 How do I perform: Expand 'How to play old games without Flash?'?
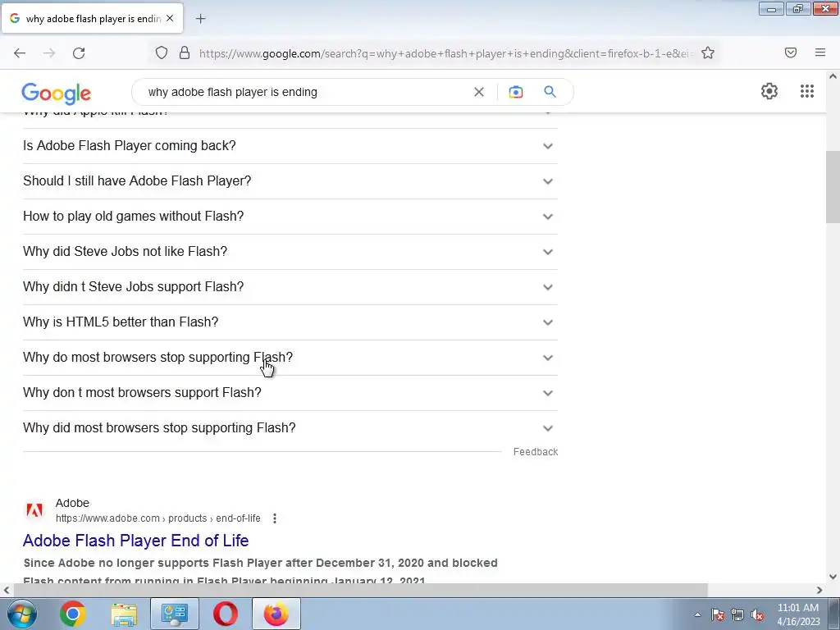(x=290, y=217)
